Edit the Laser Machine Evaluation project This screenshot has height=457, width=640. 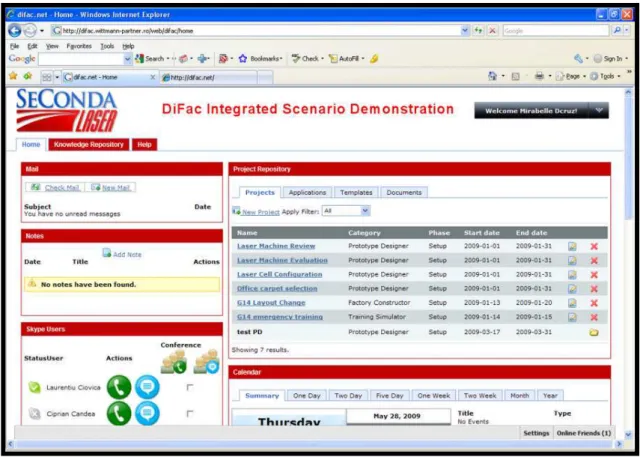573,260
